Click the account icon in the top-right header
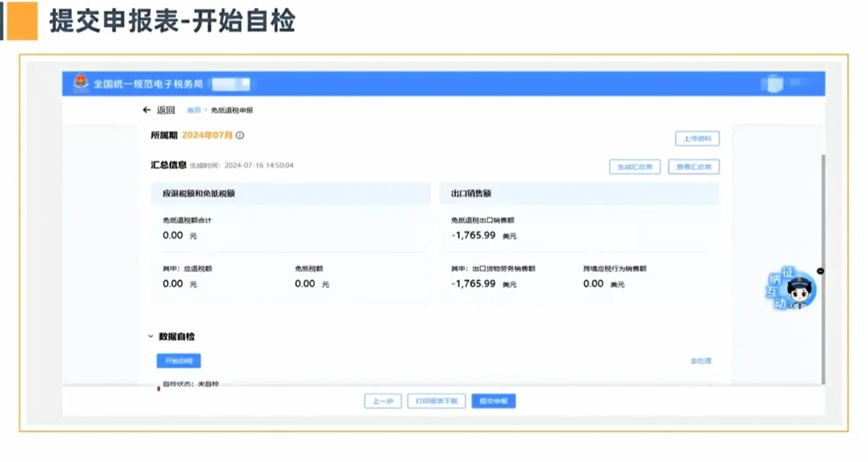 pos(775,83)
